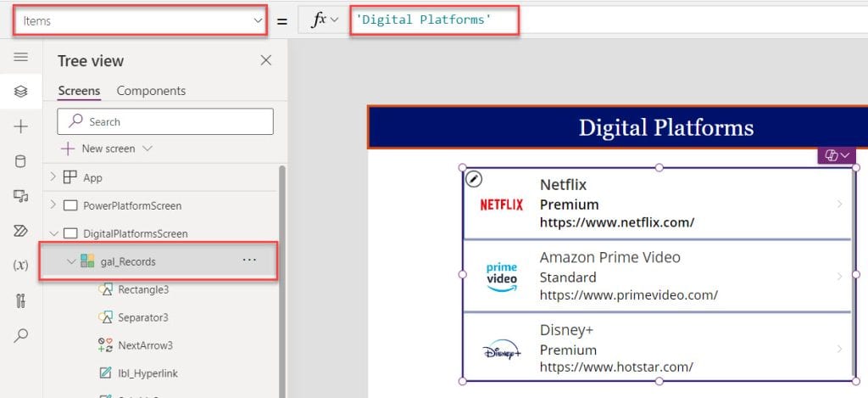Open gal_Records more options ellipsis
This screenshot has height=398, width=868.
coord(250,260)
